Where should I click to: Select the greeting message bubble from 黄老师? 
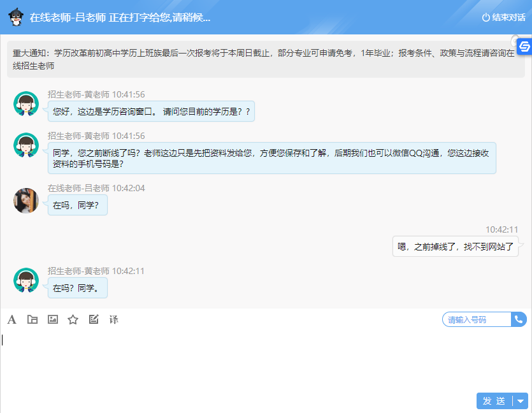pyautogui.click(x=152, y=111)
